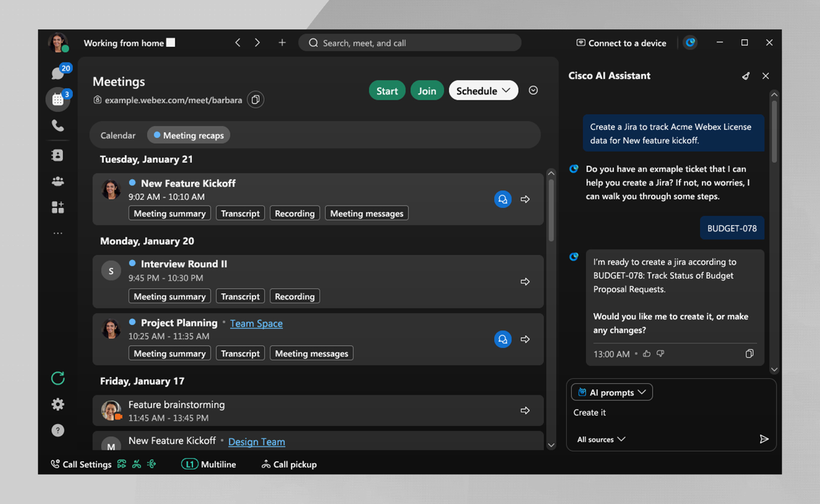Send the AI Assistant message

point(764,439)
